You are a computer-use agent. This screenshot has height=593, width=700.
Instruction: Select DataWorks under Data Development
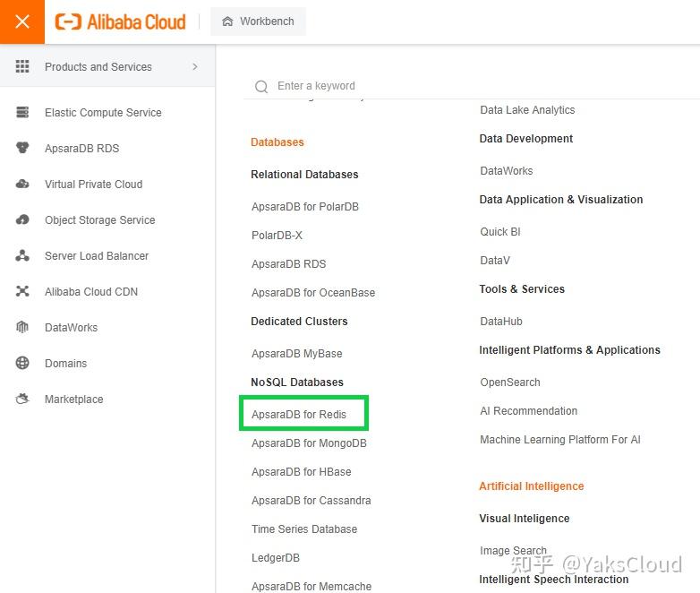[507, 171]
